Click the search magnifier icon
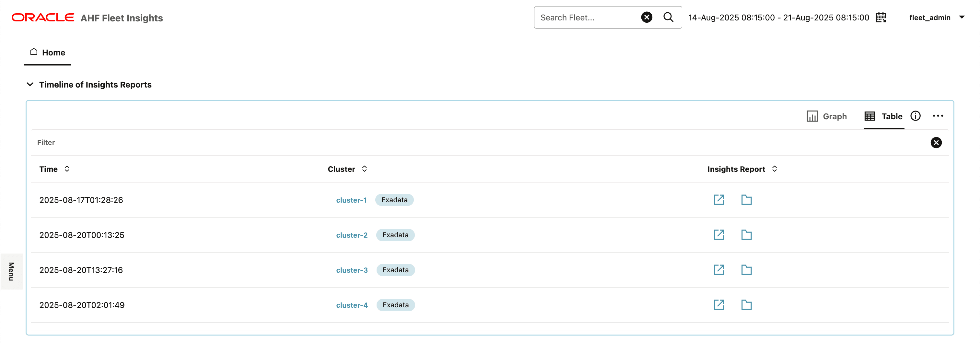Image resolution: width=980 pixels, height=343 pixels. (669, 18)
